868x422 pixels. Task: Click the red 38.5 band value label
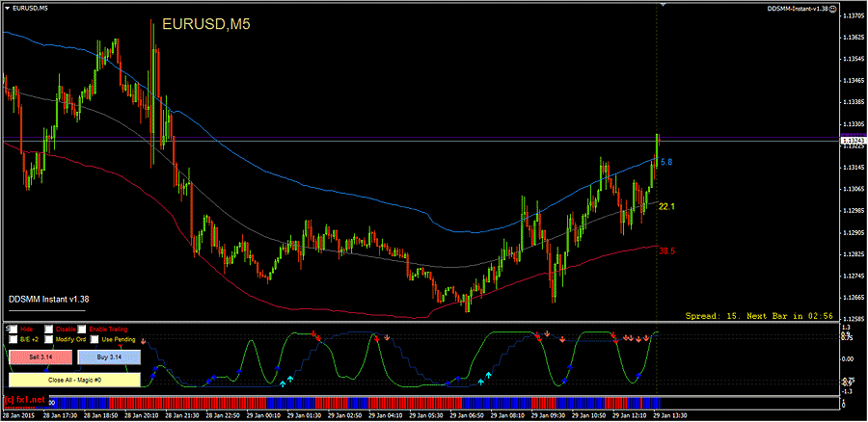(666, 251)
